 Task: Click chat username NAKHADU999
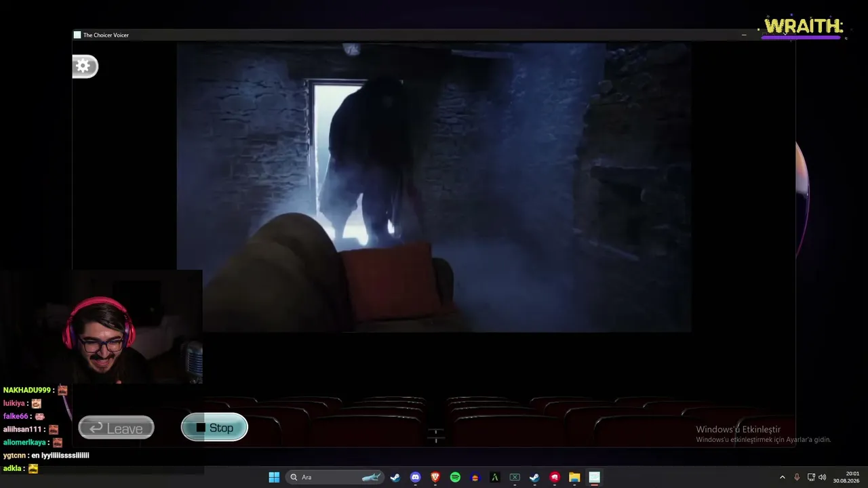click(27, 390)
